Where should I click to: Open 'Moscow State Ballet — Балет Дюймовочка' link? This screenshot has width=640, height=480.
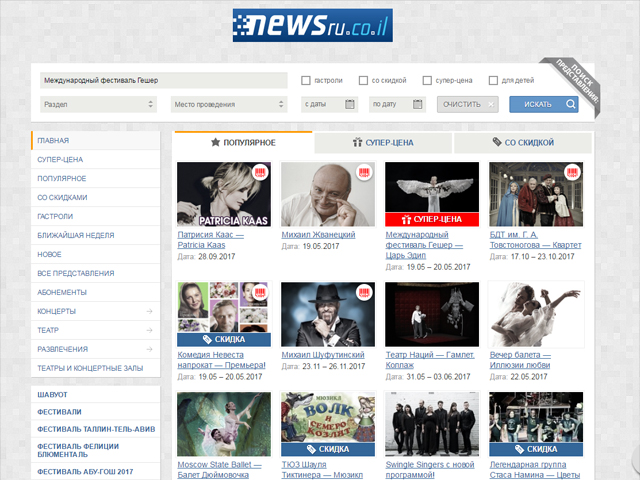click(219, 470)
